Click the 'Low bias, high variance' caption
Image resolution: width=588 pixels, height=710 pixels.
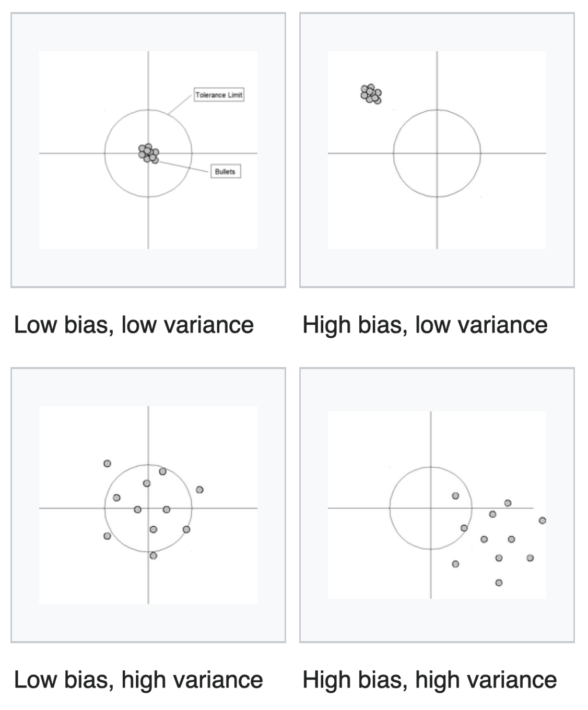click(138, 680)
